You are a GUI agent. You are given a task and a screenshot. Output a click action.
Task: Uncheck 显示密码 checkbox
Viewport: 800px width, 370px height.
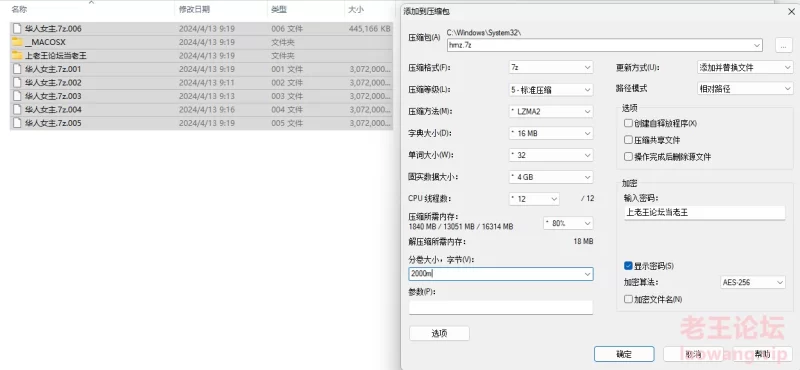click(x=628, y=266)
